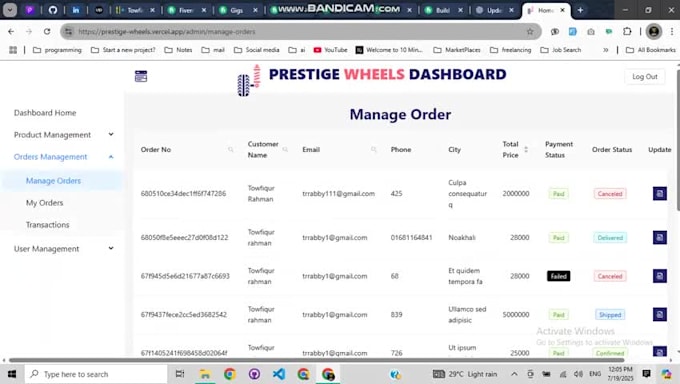Open File Explorer from taskbar

[x=205, y=374]
